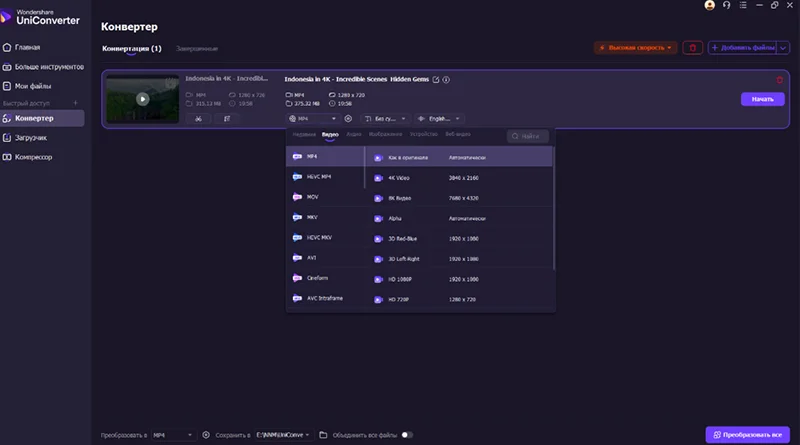This screenshot has height=445, width=800.
Task: Open the crop tool next to the scissors
Action: [x=227, y=118]
